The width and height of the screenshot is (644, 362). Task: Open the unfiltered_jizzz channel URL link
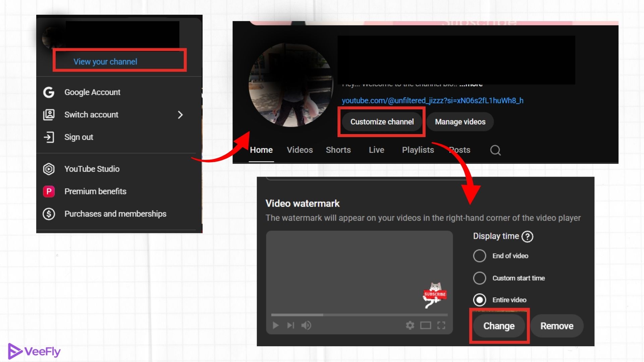pyautogui.click(x=433, y=100)
